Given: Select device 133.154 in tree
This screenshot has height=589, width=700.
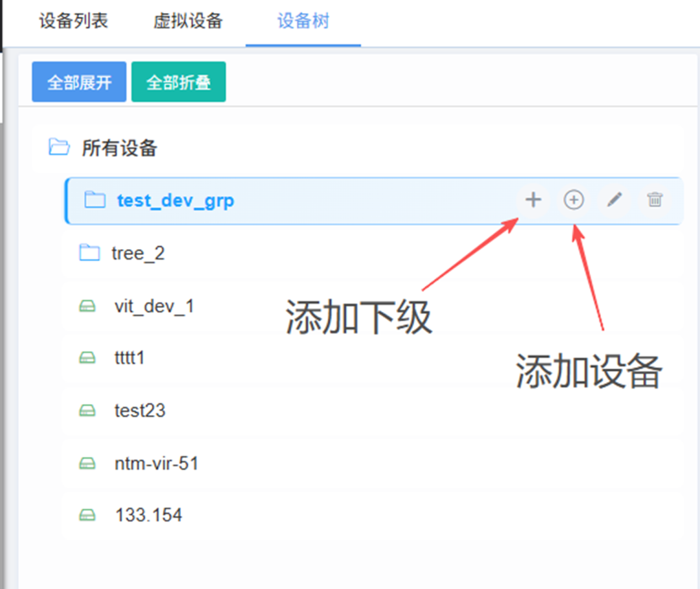Looking at the screenshot, I should (x=373, y=515).
